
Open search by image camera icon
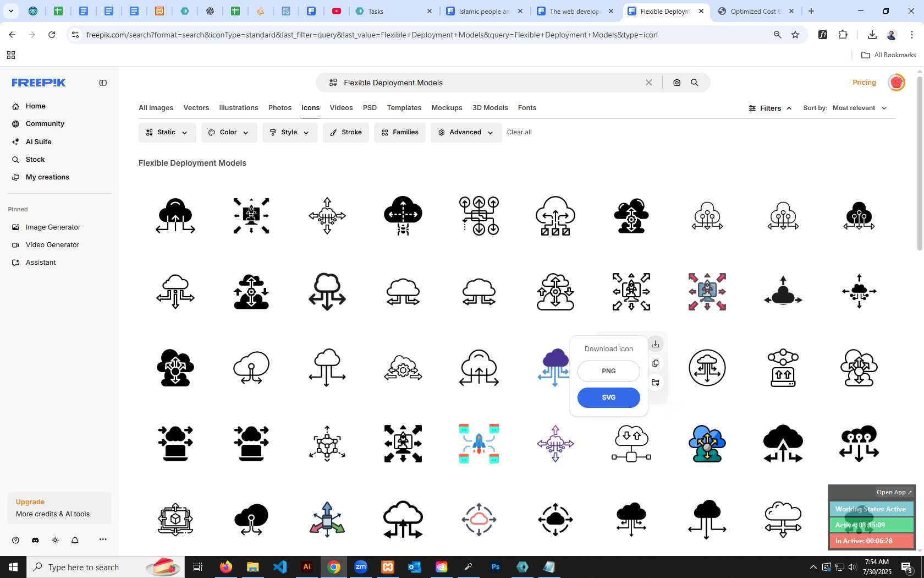677,83
